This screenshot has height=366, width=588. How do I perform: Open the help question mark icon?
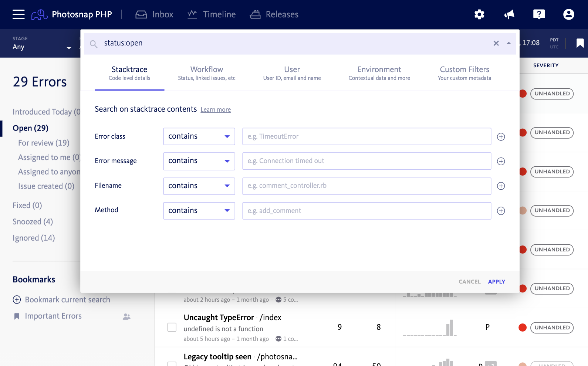pos(539,14)
